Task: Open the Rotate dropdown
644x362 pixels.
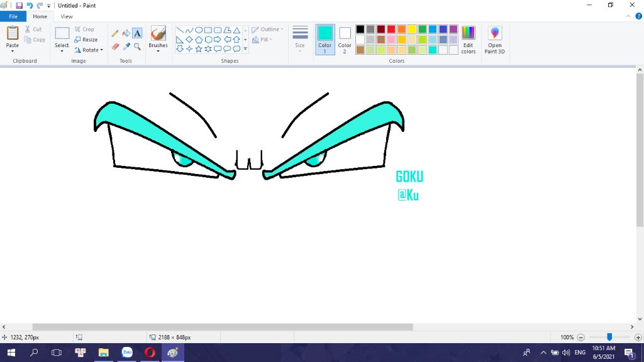Action: point(89,50)
